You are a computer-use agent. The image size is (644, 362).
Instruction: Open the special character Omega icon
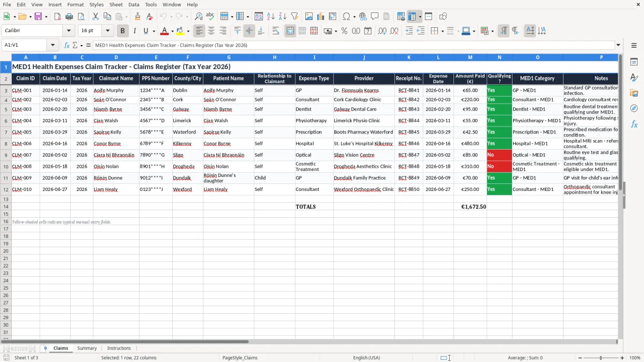pyautogui.click(x=346, y=17)
